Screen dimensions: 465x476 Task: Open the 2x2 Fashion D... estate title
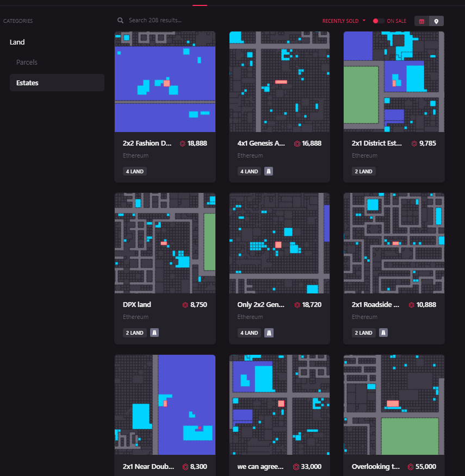coord(147,143)
